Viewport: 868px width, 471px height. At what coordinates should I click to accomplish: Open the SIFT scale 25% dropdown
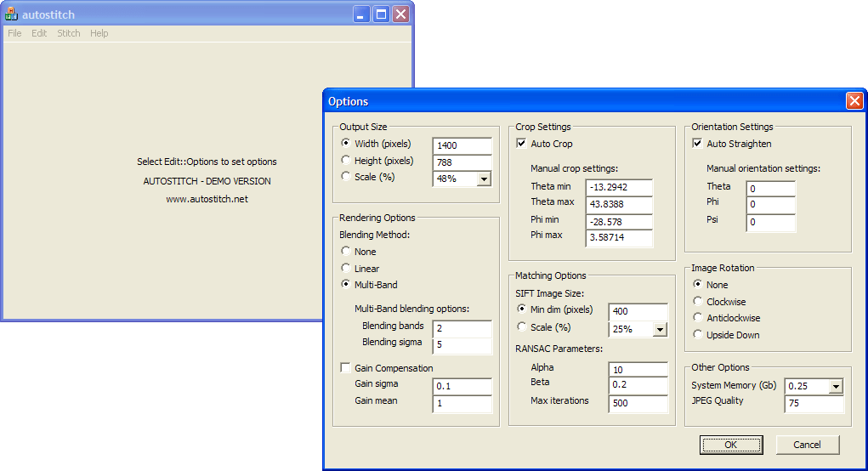tap(660, 329)
